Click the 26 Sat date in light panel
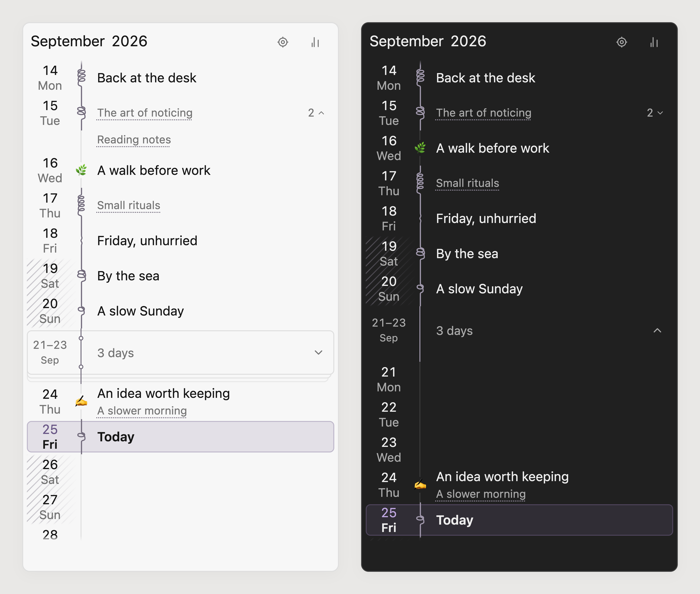The image size is (700, 594). click(50, 472)
